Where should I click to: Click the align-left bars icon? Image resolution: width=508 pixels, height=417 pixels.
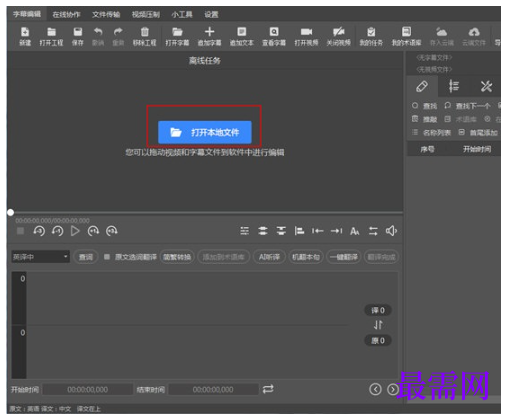[x=299, y=231]
